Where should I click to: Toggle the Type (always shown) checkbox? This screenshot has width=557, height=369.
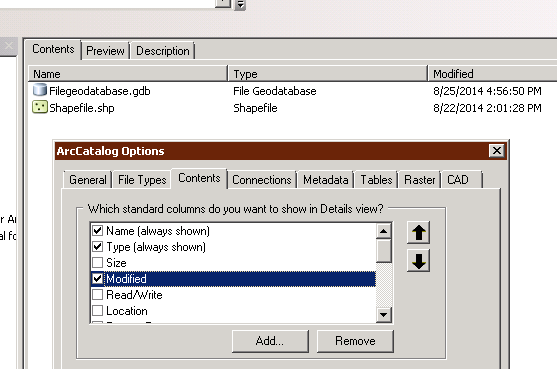coord(97,247)
